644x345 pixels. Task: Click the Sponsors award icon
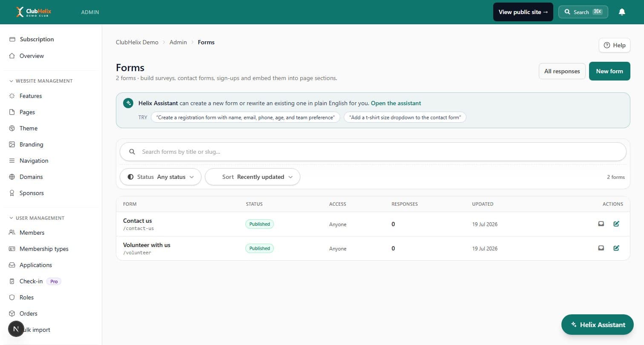coord(12,193)
